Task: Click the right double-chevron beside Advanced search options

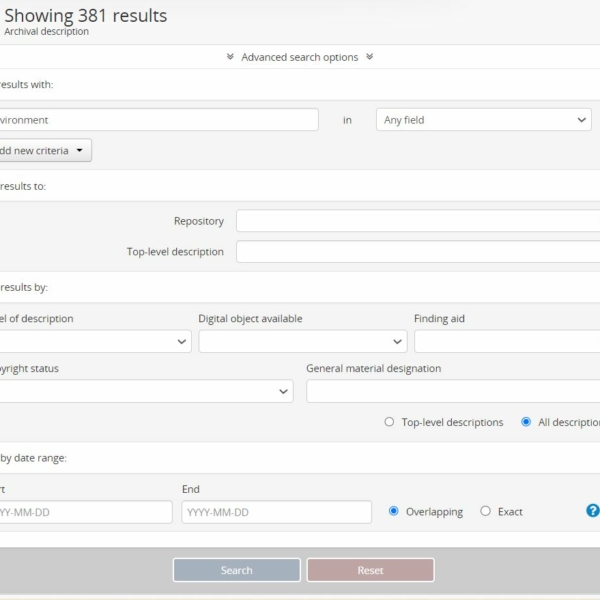Action: 369,57
